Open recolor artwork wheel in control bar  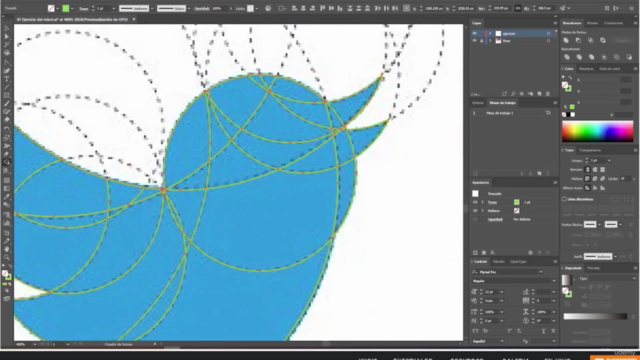click(268, 8)
